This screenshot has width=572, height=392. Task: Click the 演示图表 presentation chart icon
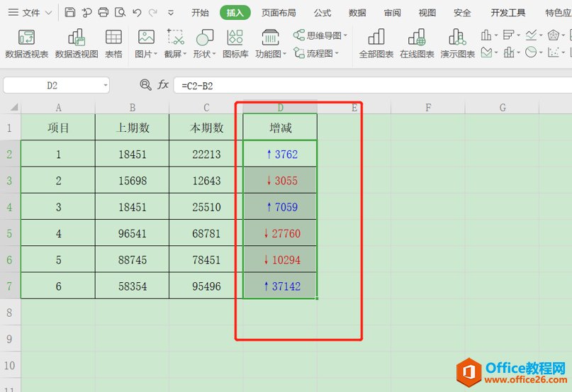[457, 44]
